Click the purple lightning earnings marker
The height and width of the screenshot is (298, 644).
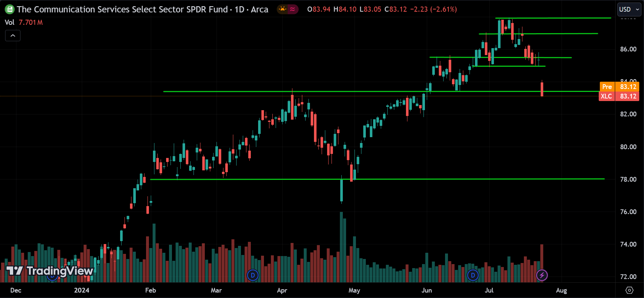(x=542, y=275)
